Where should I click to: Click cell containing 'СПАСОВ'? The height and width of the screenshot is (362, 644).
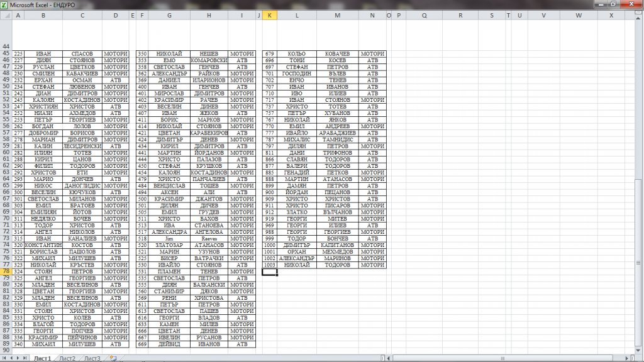coord(82,54)
